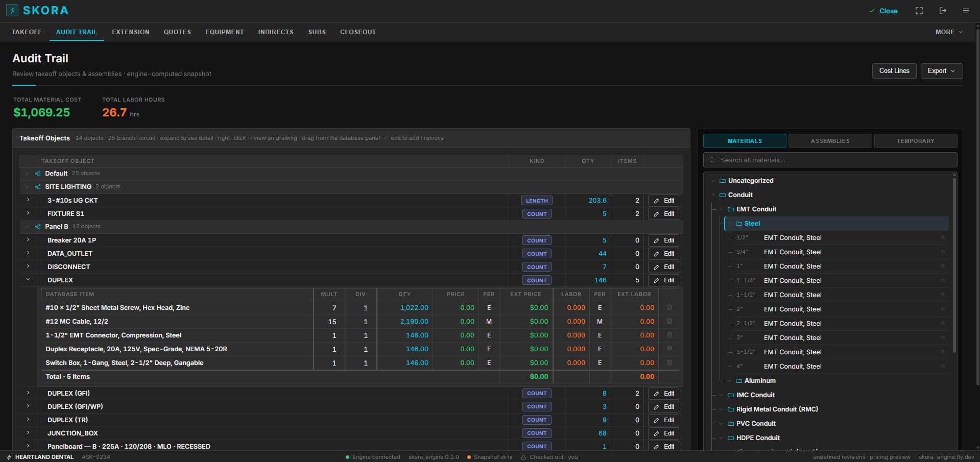Select the TEMPORARY panel tab

click(x=916, y=141)
